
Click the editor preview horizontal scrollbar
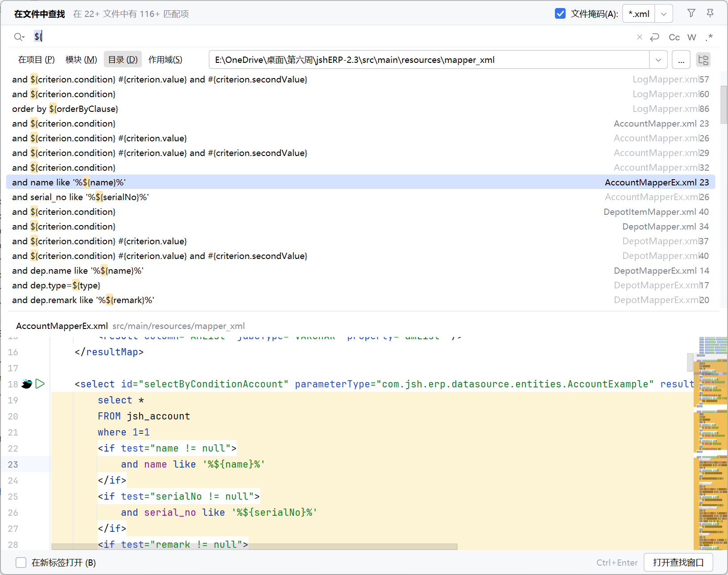tap(254, 546)
